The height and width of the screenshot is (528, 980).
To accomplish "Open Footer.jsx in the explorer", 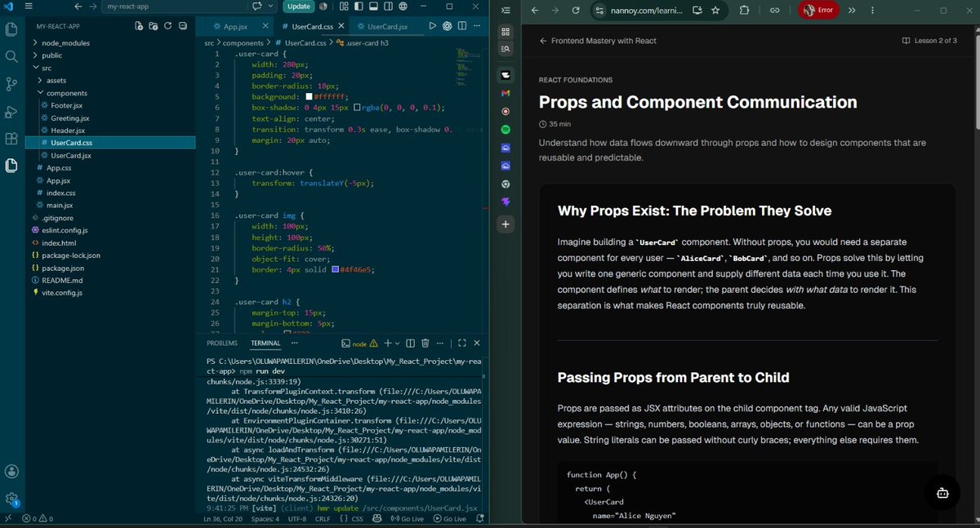I will click(x=67, y=105).
